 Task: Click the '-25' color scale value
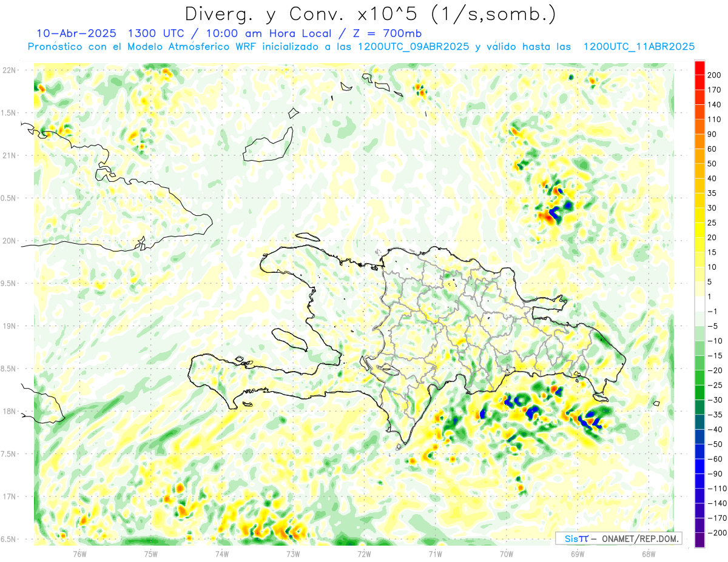tap(715, 385)
